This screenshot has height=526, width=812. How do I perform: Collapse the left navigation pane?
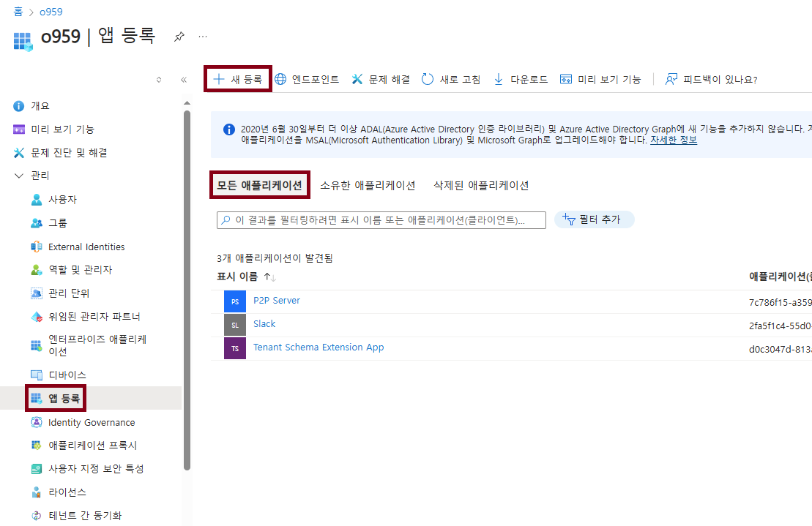pos(184,80)
